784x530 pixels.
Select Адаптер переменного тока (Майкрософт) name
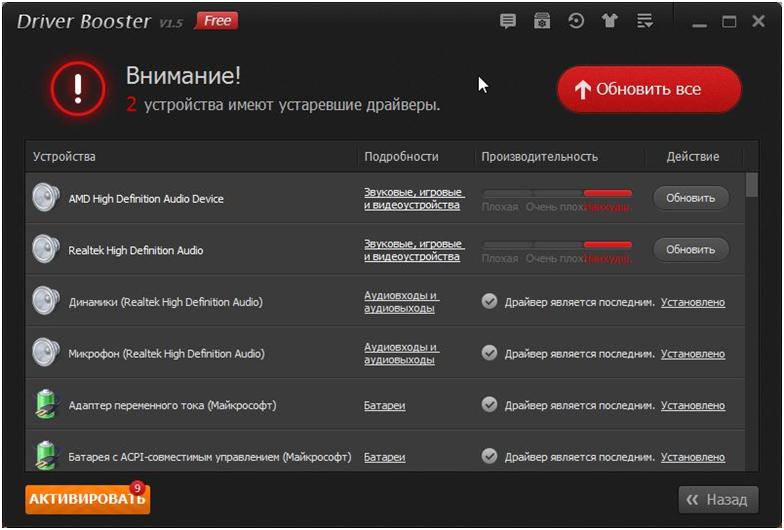(x=172, y=405)
